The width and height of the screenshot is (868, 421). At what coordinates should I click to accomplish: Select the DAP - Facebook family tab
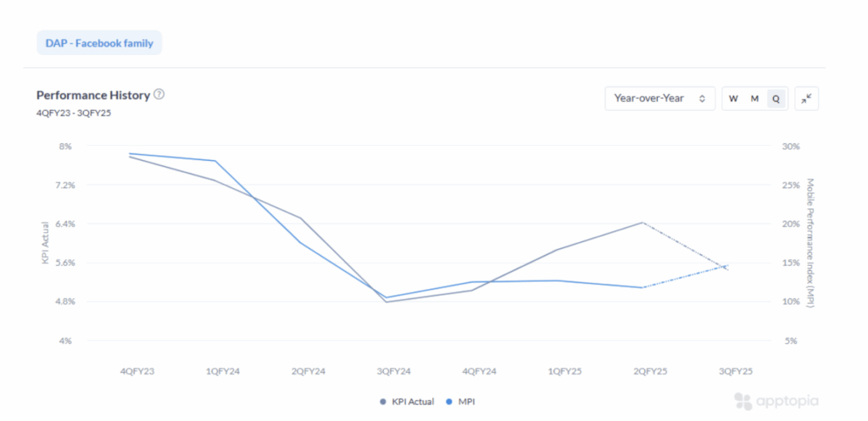(x=99, y=42)
